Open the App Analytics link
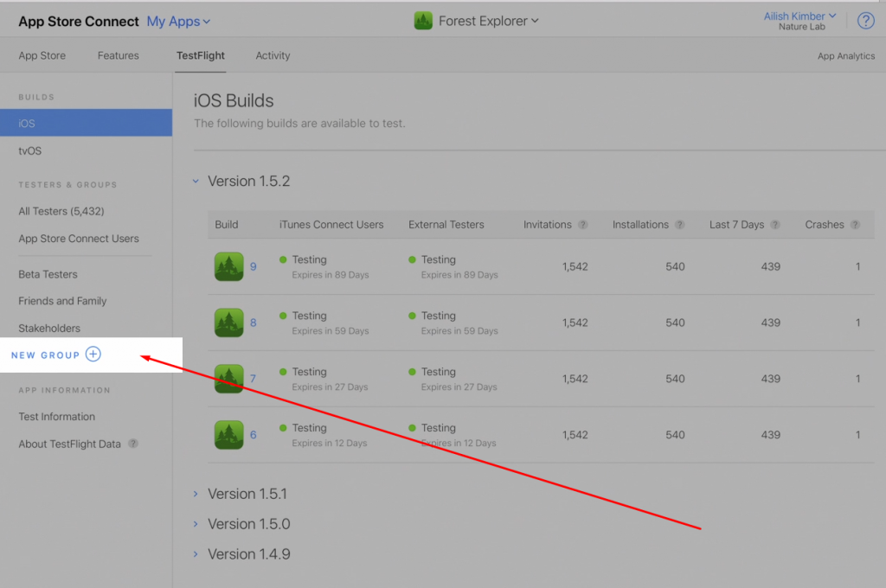 pyautogui.click(x=845, y=56)
